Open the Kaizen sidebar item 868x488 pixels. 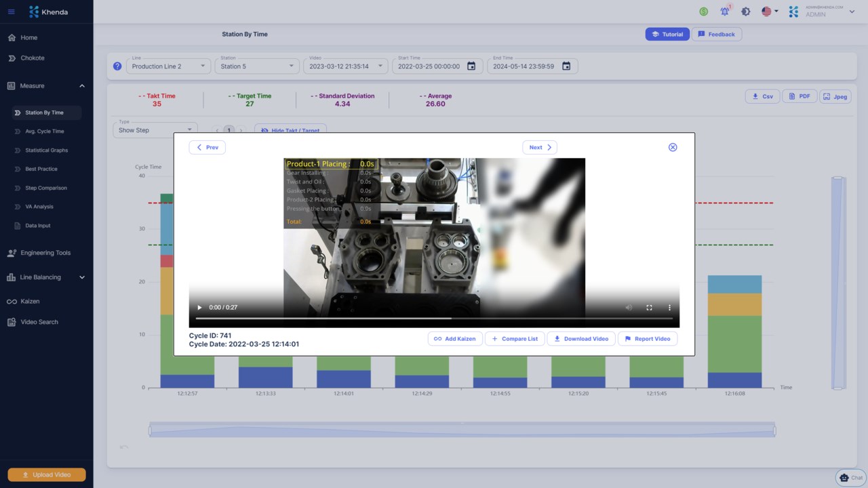point(30,301)
